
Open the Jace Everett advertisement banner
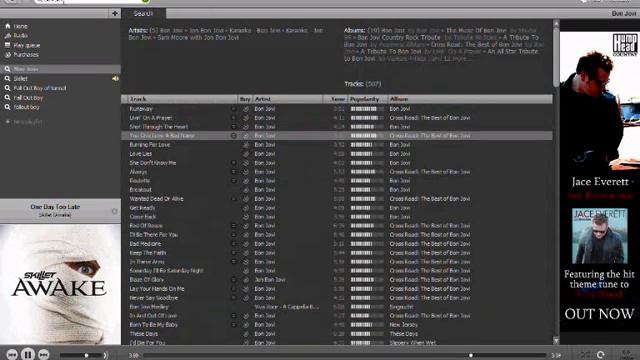click(600, 182)
